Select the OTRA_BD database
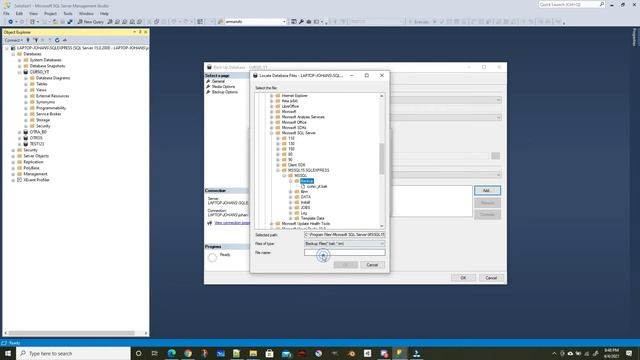The width and height of the screenshot is (640, 360). point(38,132)
